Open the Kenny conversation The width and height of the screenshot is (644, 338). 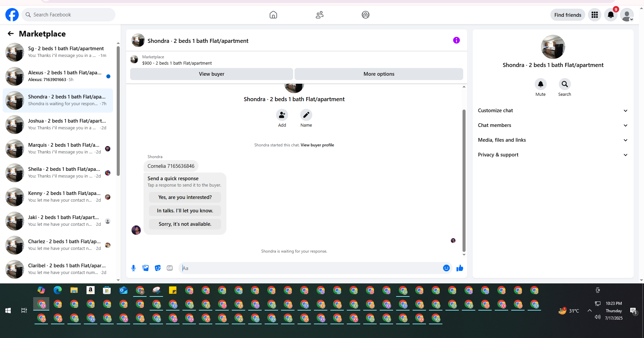[58, 197]
